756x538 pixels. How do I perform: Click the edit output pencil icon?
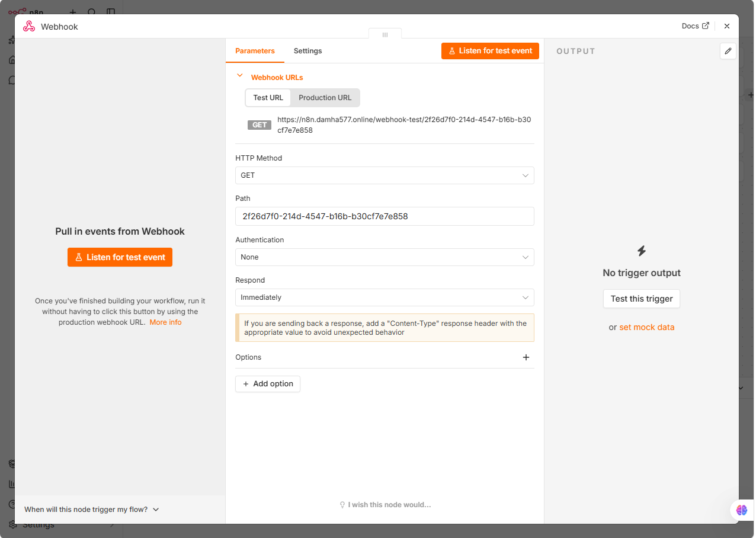(x=728, y=51)
